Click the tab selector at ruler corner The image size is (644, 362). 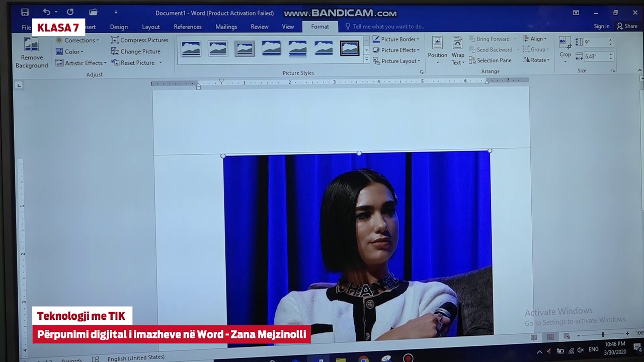click(19, 85)
